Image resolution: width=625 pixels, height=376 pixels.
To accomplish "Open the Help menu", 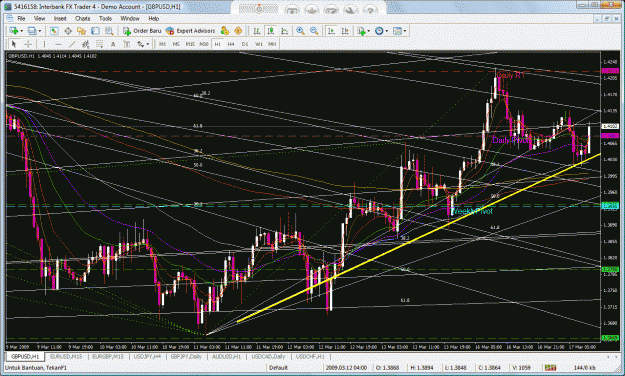I will tap(154, 18).
